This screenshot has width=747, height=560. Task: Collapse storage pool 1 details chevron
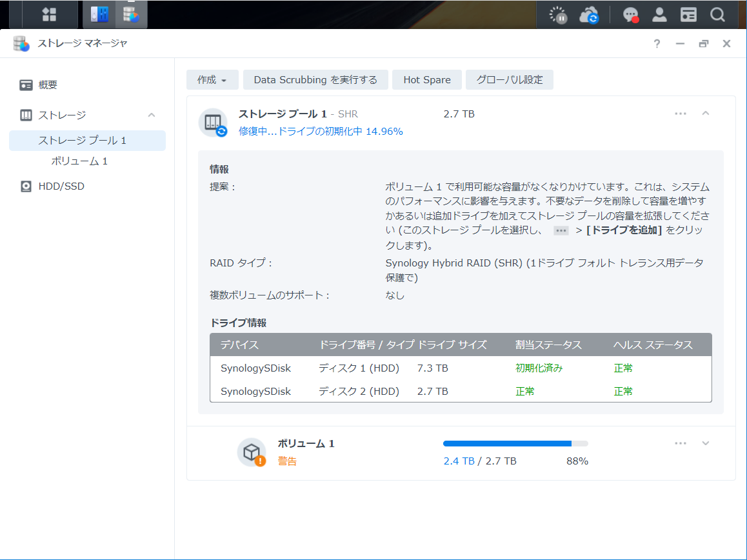tap(706, 114)
